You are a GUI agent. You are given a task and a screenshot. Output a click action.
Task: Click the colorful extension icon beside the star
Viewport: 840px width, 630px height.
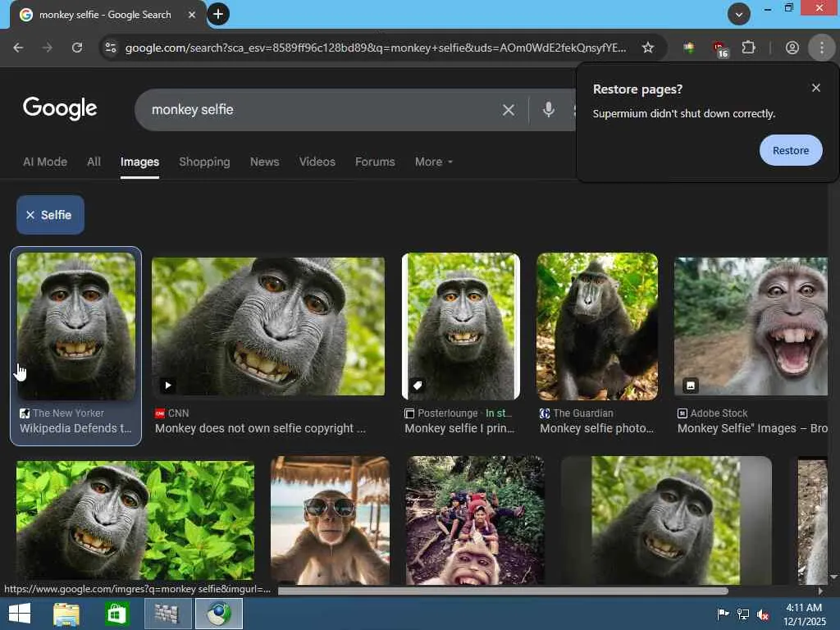[689, 48]
